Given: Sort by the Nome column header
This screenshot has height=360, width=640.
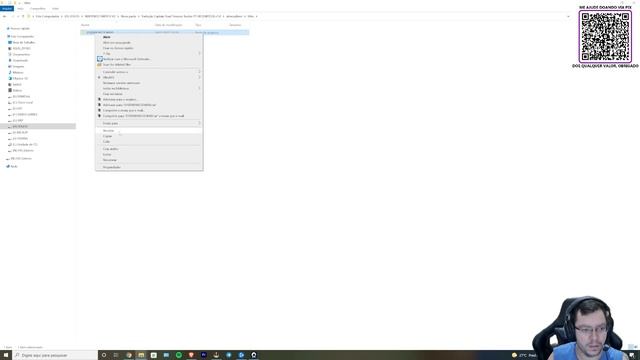Looking at the screenshot, I should coord(85,25).
